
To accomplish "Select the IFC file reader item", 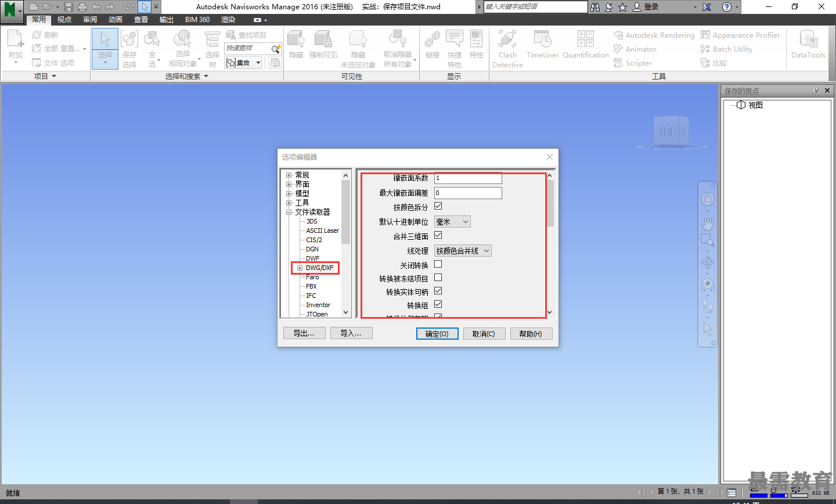I will click(x=311, y=296).
